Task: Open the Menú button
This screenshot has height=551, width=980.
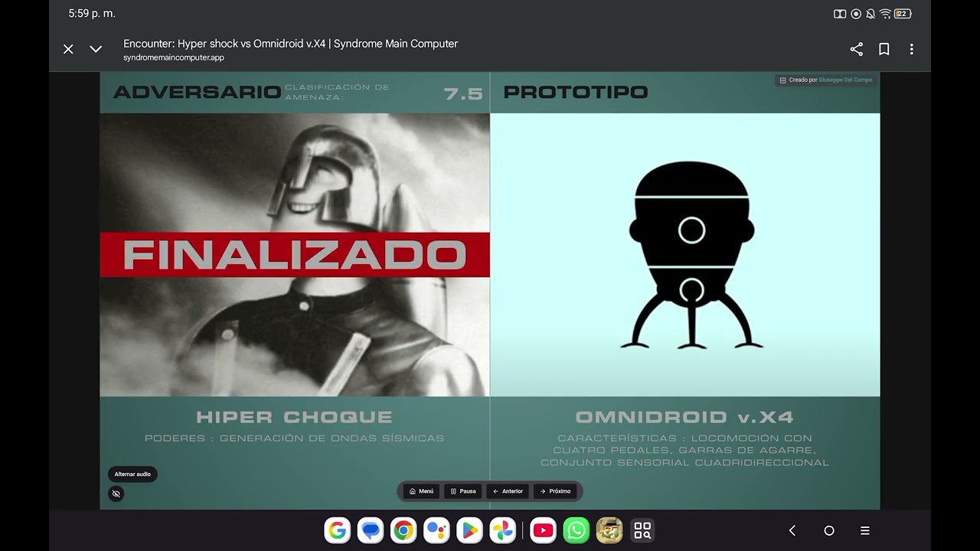Action: [x=421, y=491]
